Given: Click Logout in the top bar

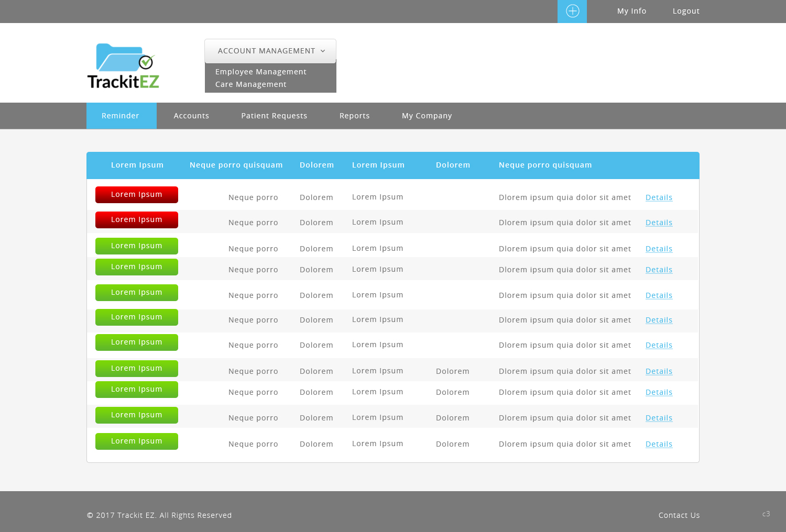Looking at the screenshot, I should pos(686,11).
